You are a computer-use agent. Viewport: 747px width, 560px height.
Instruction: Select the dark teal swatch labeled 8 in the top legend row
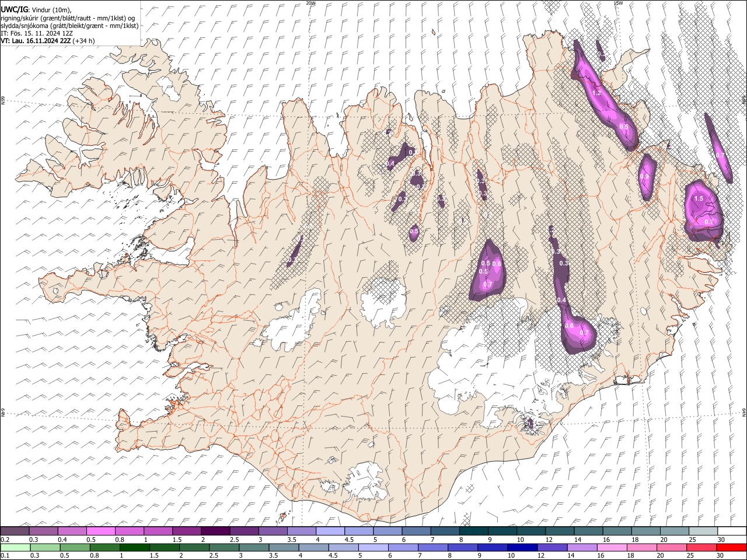coord(473,531)
